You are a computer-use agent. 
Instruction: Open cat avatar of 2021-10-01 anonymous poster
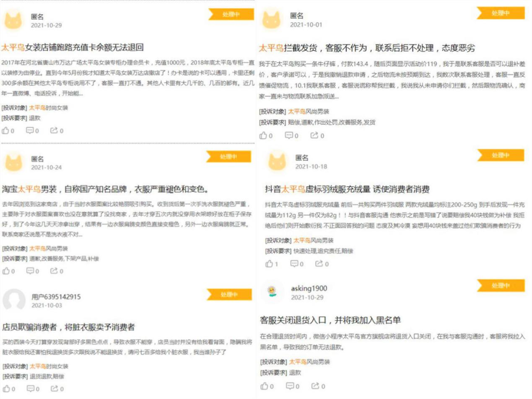(x=271, y=20)
